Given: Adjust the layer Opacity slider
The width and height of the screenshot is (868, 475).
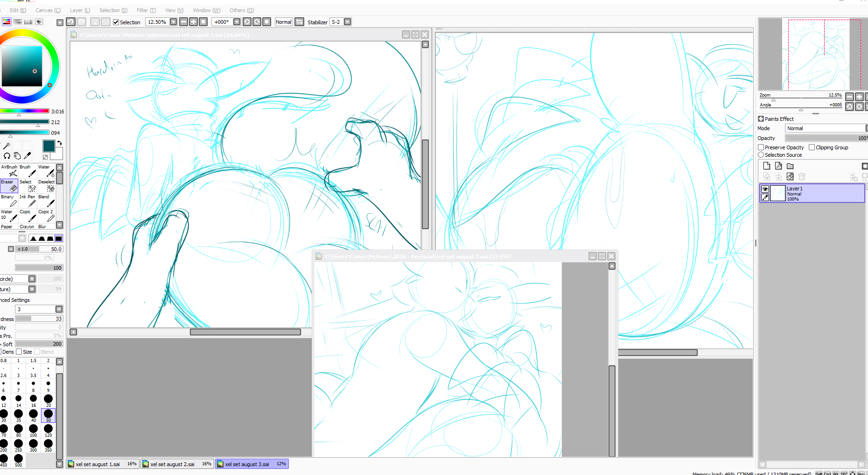Looking at the screenshot, I should (826, 138).
